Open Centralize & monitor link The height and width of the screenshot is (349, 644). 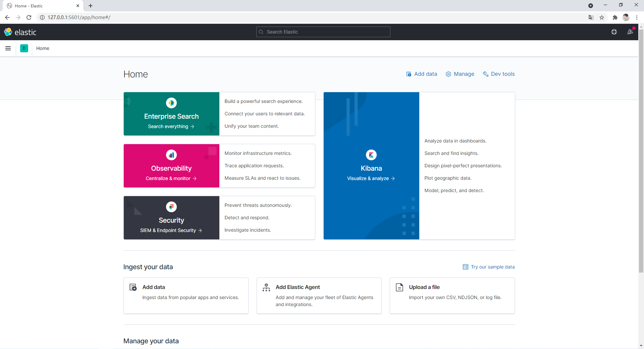[171, 178]
